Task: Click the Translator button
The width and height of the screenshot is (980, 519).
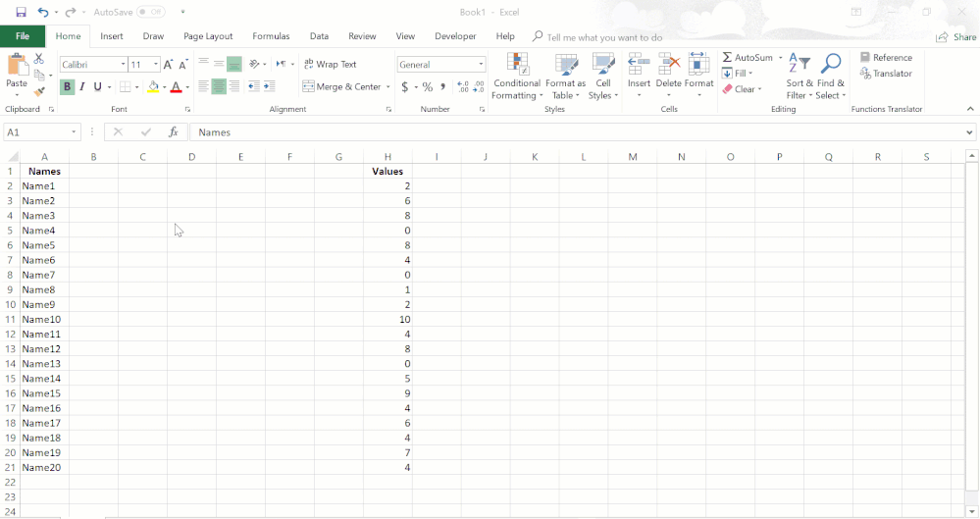Action: (x=886, y=74)
